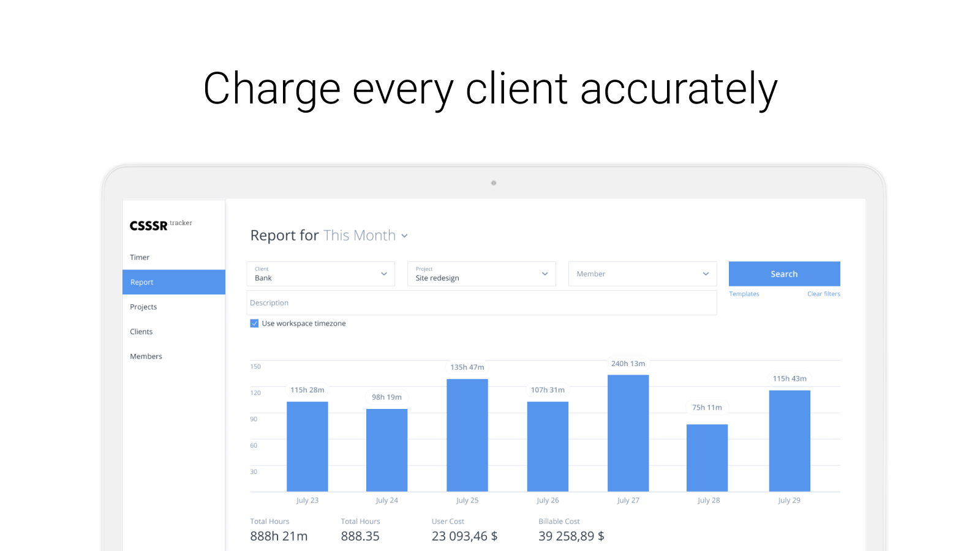Click the decimal total hours 888.35
980x551 pixels.
pyautogui.click(x=360, y=536)
